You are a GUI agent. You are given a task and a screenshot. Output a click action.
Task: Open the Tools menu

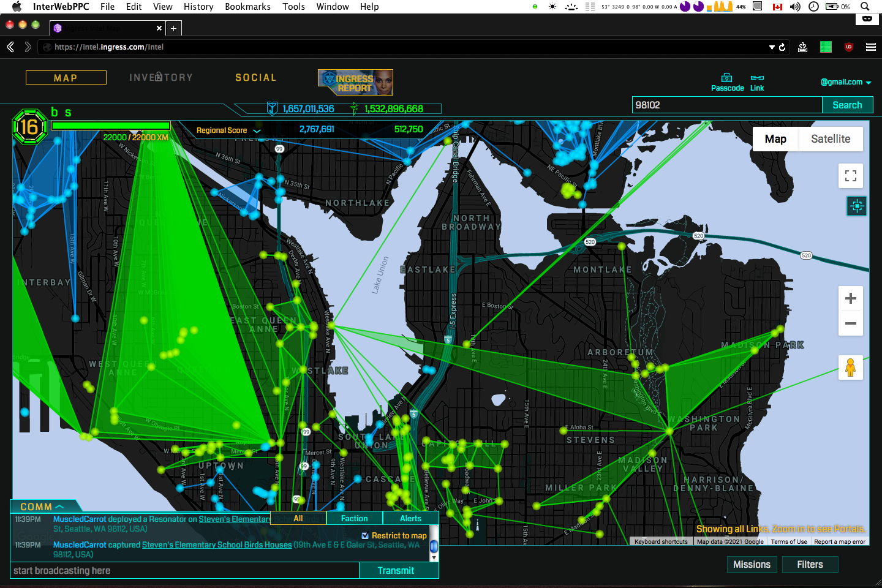[x=293, y=6]
